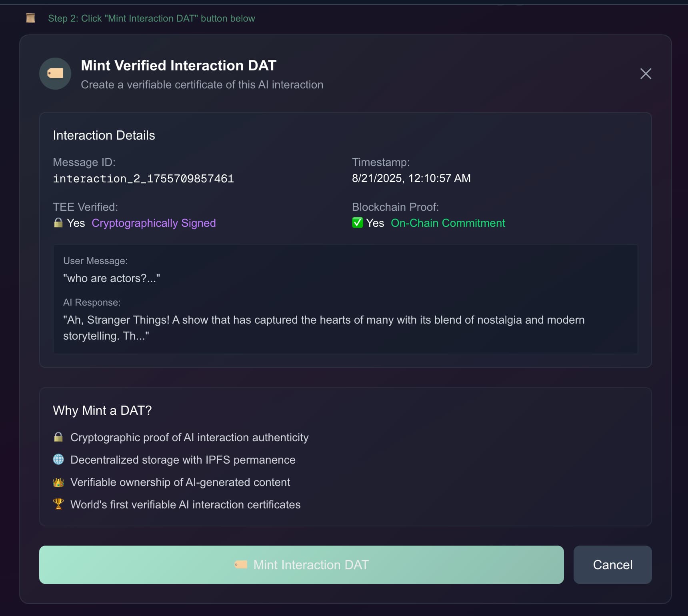Select the Step 2 instruction banner

(x=152, y=18)
